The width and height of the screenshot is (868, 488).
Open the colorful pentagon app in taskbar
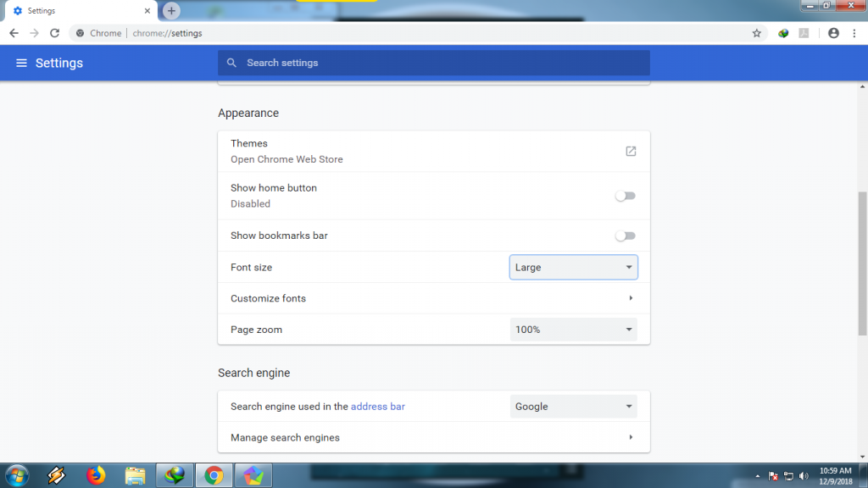253,476
